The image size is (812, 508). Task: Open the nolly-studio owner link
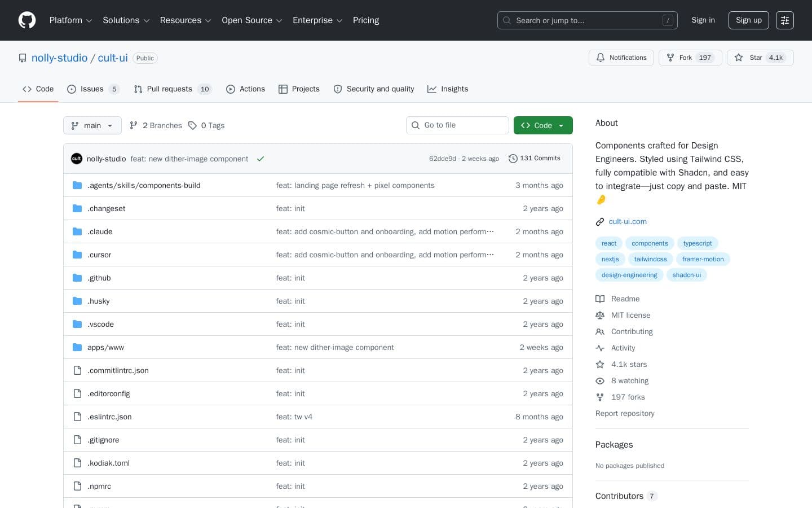(60, 58)
